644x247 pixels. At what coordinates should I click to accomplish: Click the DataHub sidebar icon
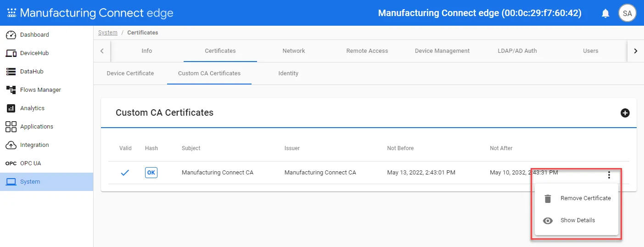pos(11,72)
